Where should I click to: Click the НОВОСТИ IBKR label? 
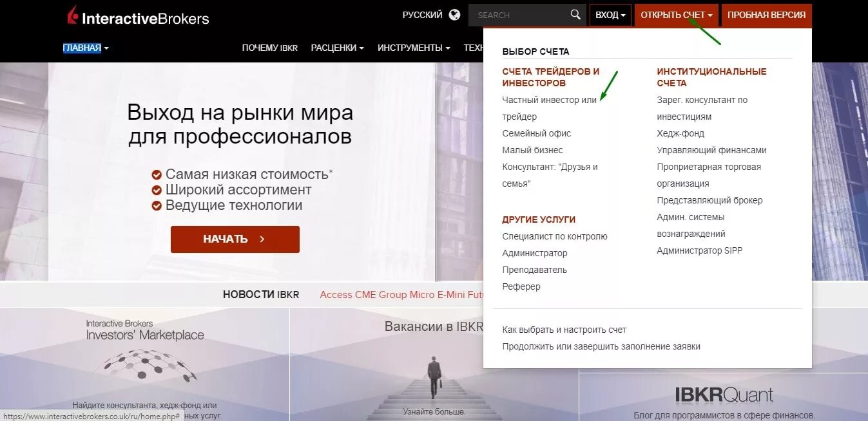click(261, 295)
